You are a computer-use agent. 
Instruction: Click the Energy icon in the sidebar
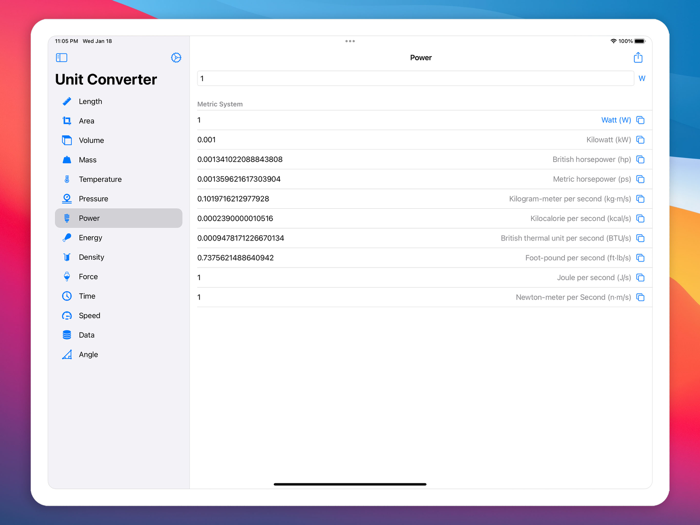pos(67,238)
